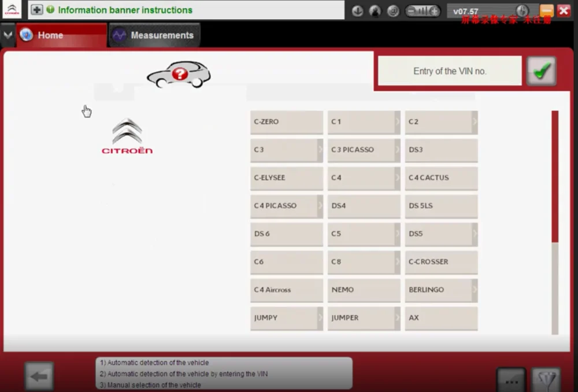This screenshot has width=578, height=392.
Task: Click the @ online connection icon
Action: (393, 11)
